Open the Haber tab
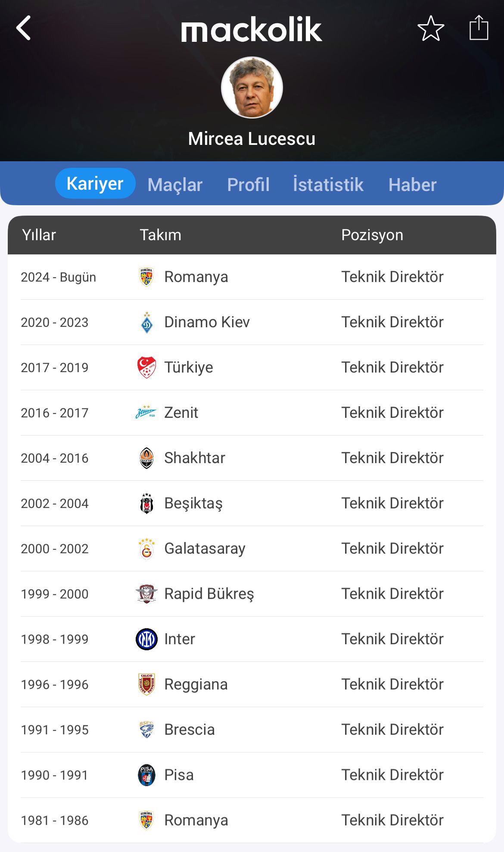Screen dimensions: 504x852 [x=412, y=185]
